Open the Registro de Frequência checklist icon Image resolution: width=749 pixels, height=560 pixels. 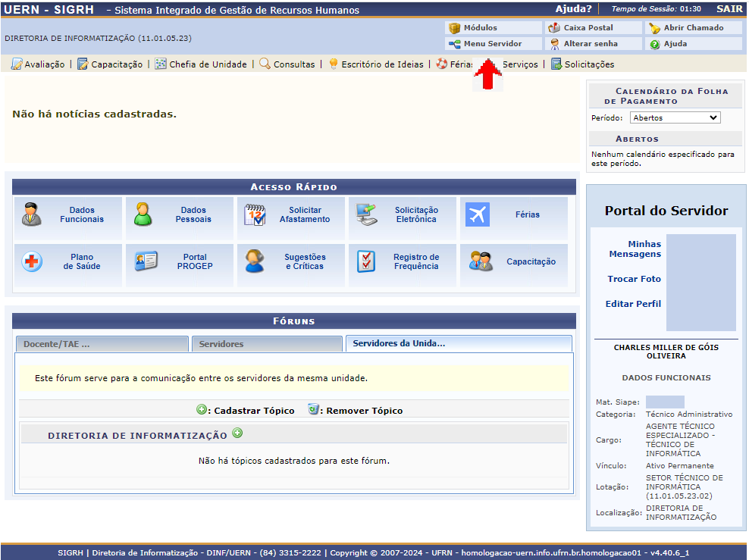(x=366, y=262)
